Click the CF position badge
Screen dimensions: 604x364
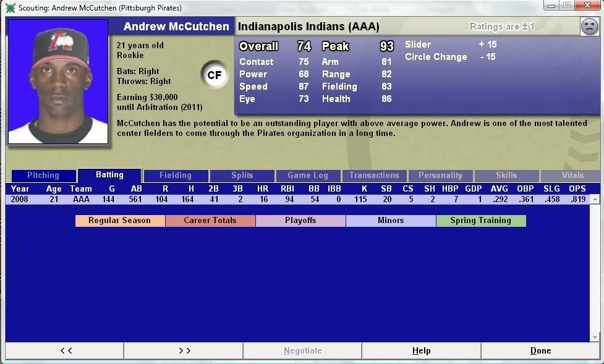[214, 75]
